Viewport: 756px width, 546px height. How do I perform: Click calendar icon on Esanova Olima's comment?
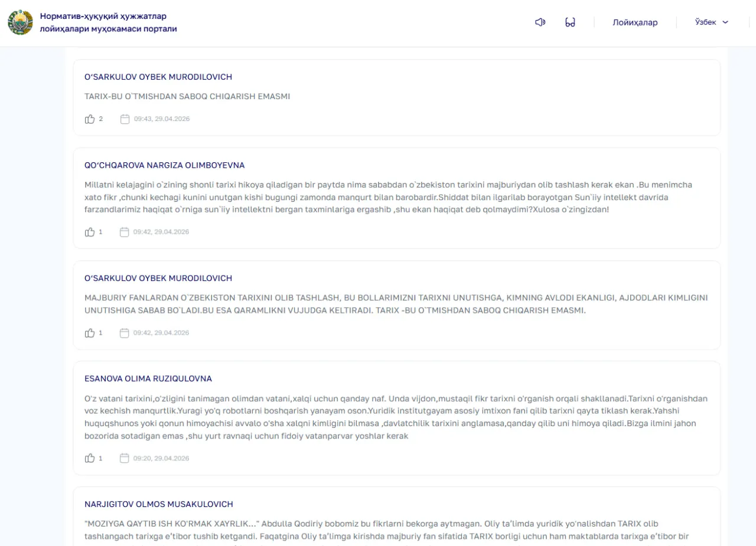pyautogui.click(x=124, y=458)
